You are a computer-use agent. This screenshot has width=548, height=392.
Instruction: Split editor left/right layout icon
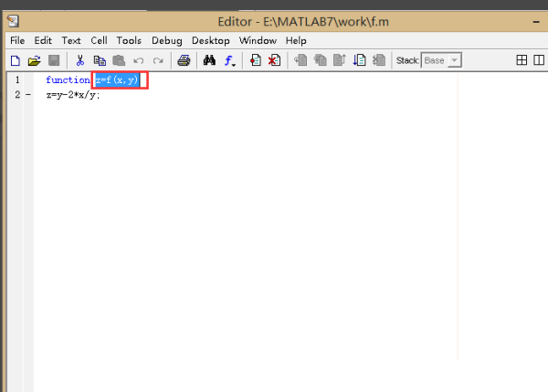pyautogui.click(x=539, y=60)
